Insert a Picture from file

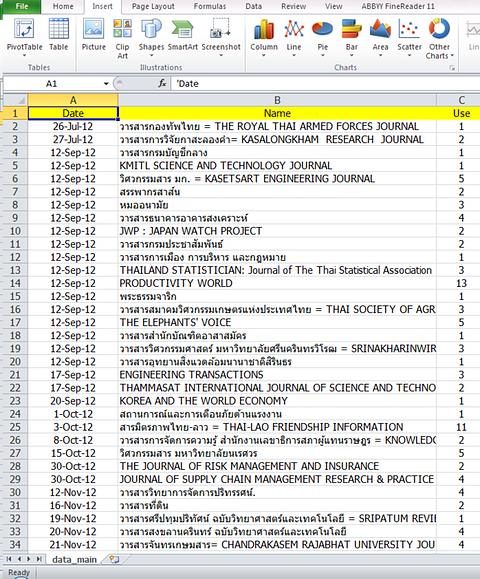click(x=93, y=34)
